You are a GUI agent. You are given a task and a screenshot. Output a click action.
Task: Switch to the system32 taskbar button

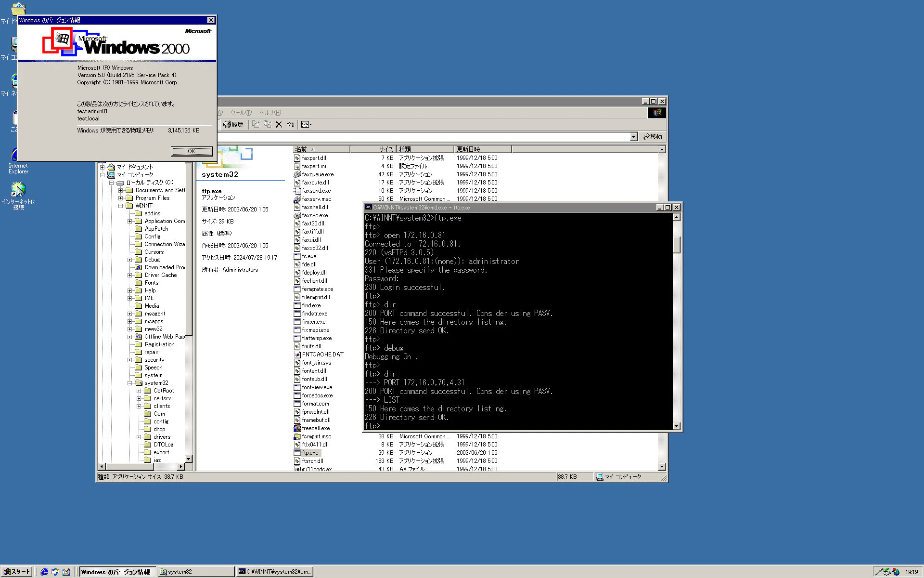click(196, 572)
